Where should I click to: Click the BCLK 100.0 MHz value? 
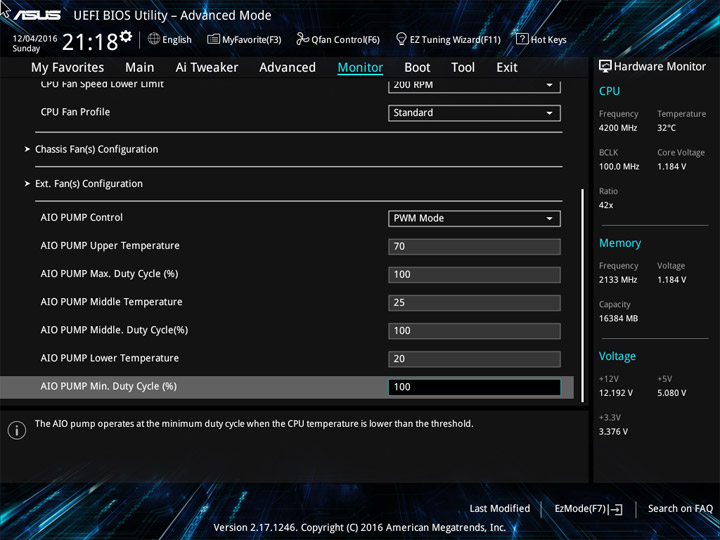point(619,167)
